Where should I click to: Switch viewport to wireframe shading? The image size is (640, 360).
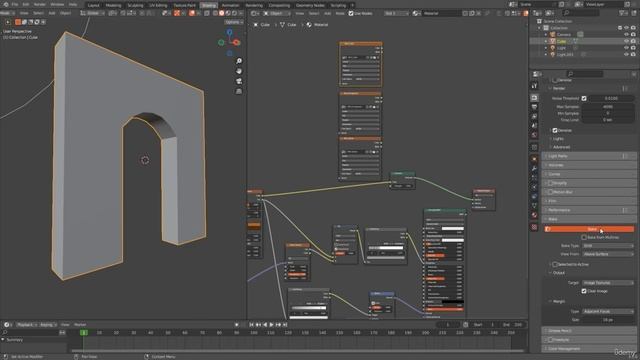coord(216,13)
